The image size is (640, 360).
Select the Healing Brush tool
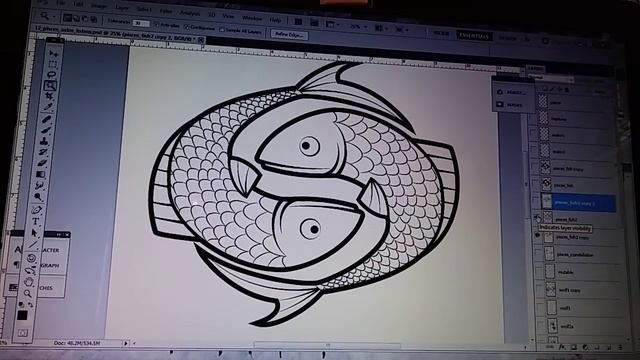click(x=47, y=119)
